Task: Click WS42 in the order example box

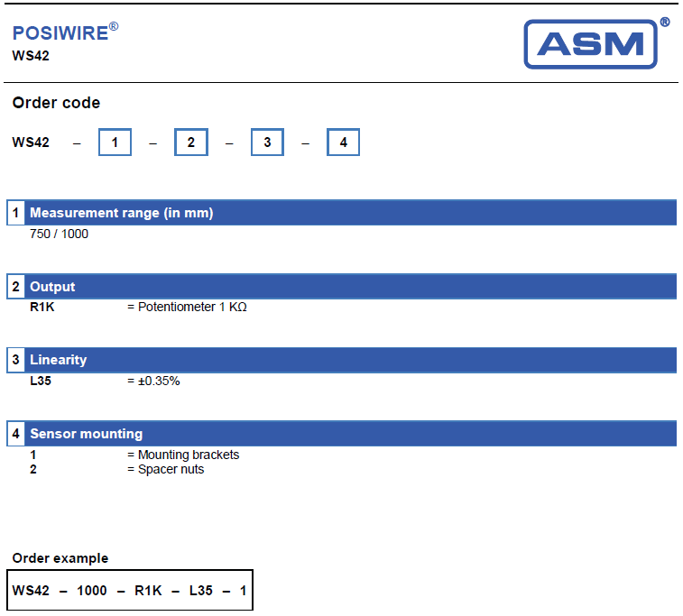Action: click(x=31, y=591)
